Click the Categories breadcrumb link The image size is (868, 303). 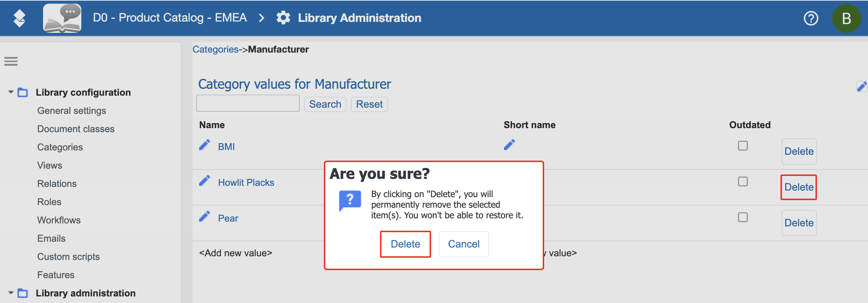tap(216, 49)
